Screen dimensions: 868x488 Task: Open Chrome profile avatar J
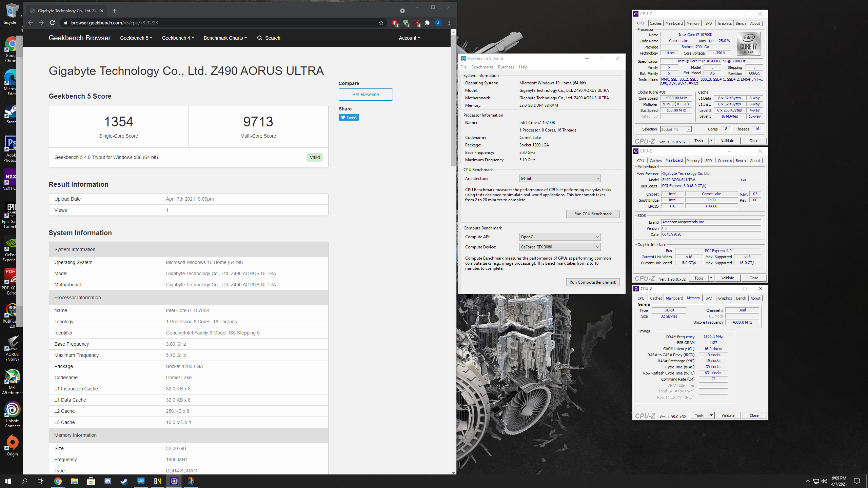(438, 23)
